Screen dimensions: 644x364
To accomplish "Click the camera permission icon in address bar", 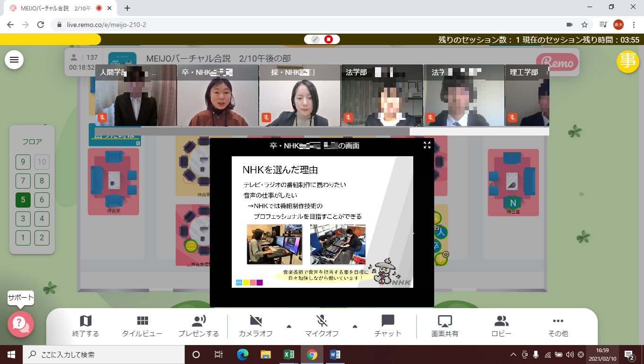I will coord(569,25).
